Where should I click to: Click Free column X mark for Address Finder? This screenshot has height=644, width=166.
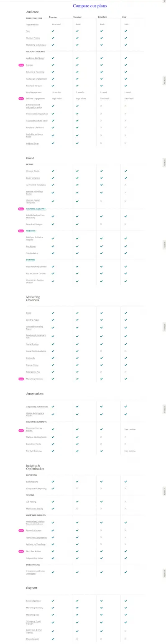coord(125,143)
